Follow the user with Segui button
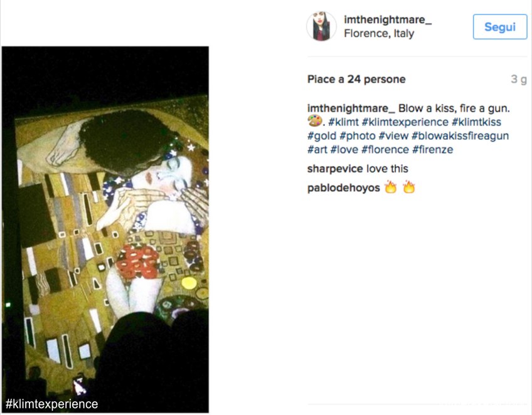This screenshot has height=415, width=532. pyautogui.click(x=500, y=27)
